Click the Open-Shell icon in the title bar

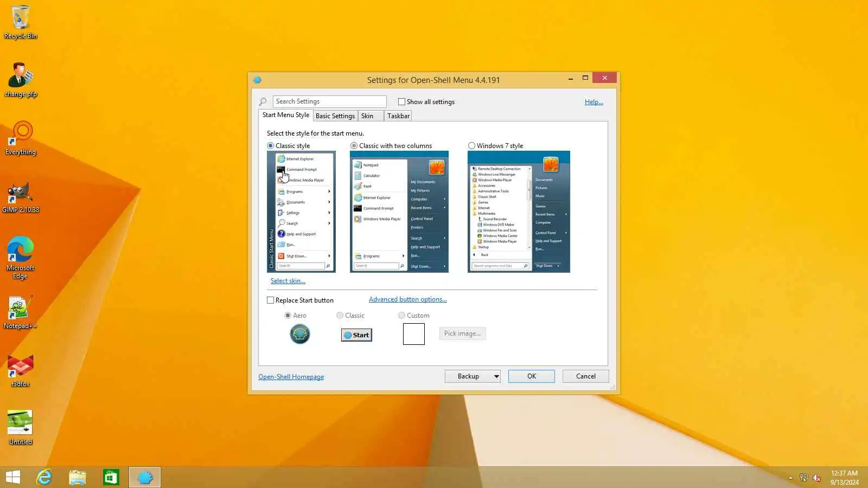coord(257,80)
